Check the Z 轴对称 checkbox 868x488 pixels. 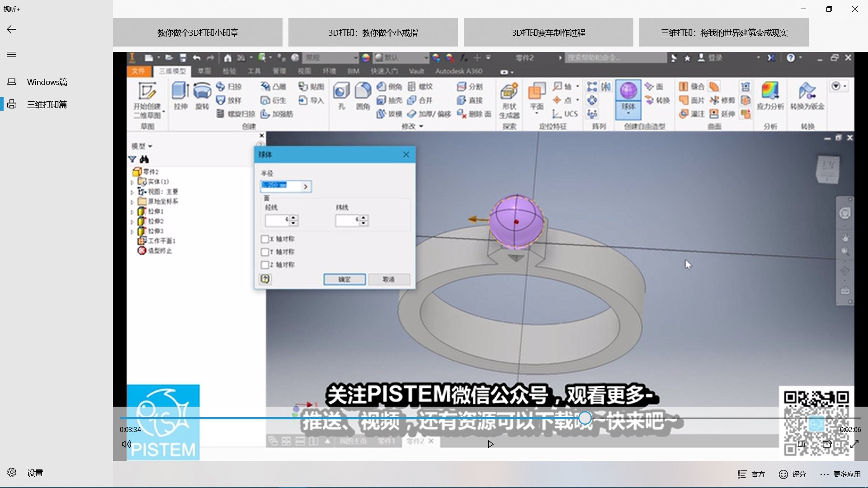[265, 265]
